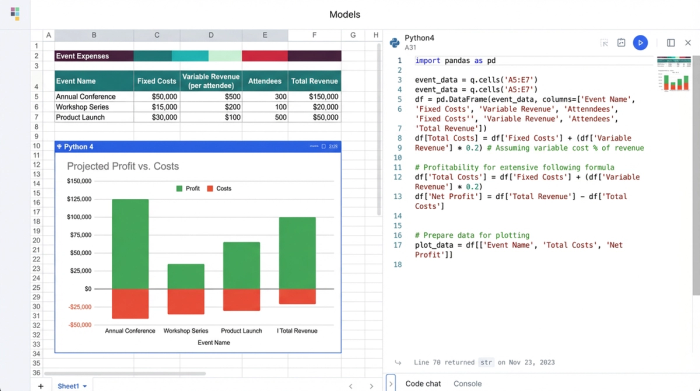Click the spreadsheet vertical scrollbar
700x391 pixels.
click(379, 129)
